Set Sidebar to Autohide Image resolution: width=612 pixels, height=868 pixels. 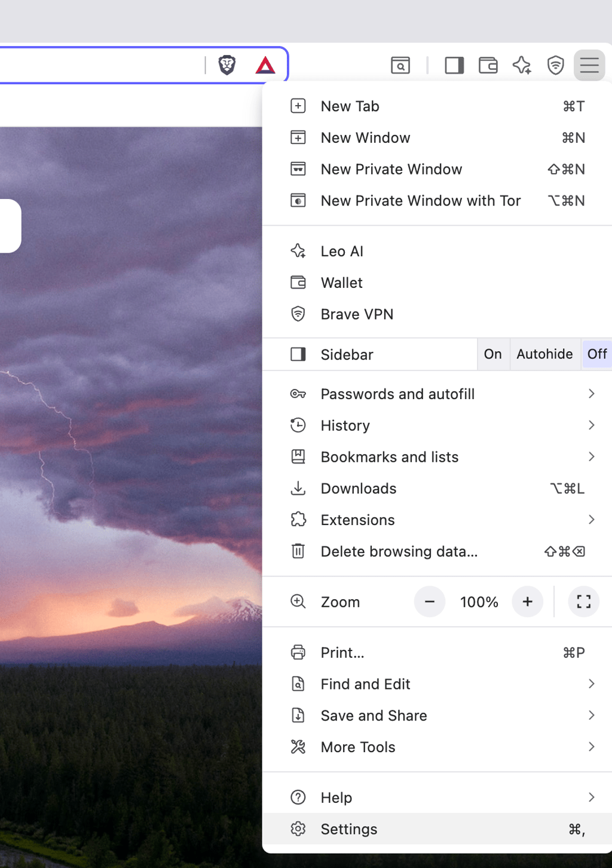pos(545,354)
